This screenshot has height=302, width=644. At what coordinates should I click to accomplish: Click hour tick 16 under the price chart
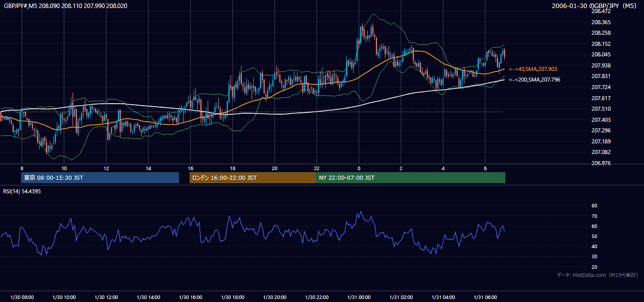click(x=190, y=168)
